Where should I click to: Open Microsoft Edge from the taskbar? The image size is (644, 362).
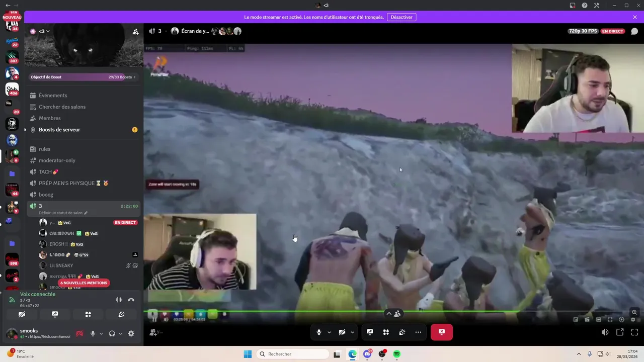(x=352, y=354)
